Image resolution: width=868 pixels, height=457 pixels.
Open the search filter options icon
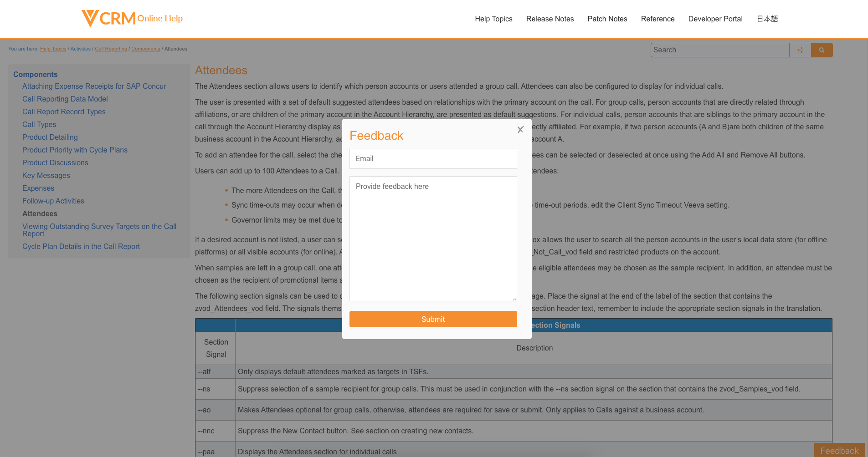click(800, 50)
